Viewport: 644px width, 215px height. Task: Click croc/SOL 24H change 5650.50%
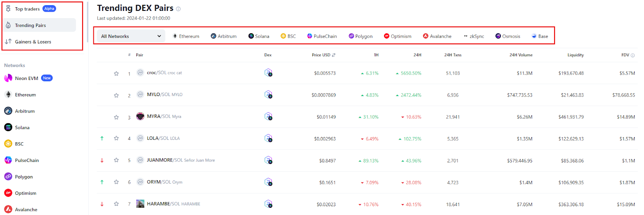(x=409, y=73)
